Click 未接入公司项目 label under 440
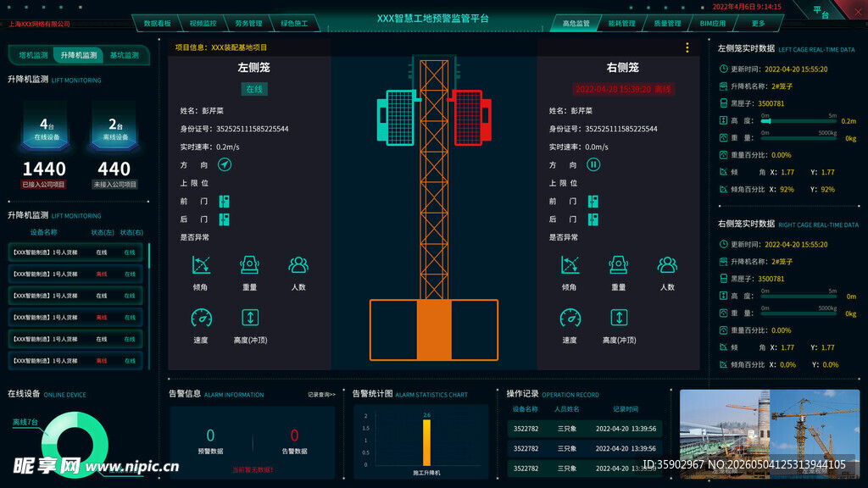 [x=114, y=184]
